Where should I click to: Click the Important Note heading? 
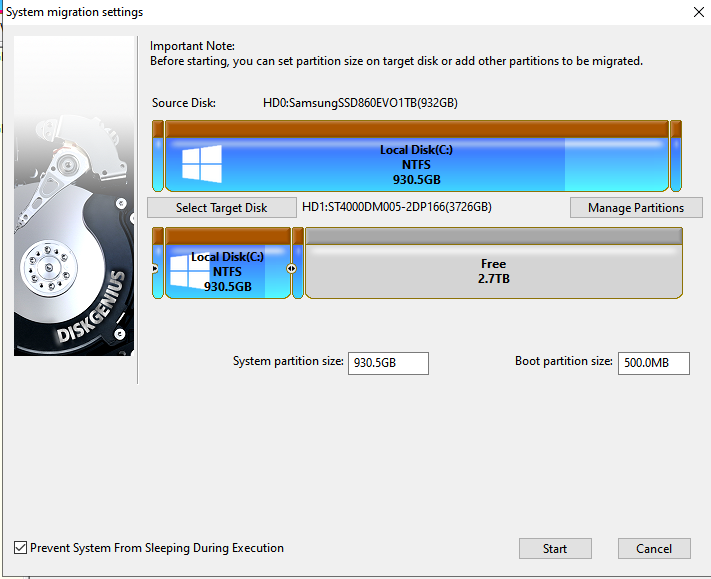click(192, 46)
